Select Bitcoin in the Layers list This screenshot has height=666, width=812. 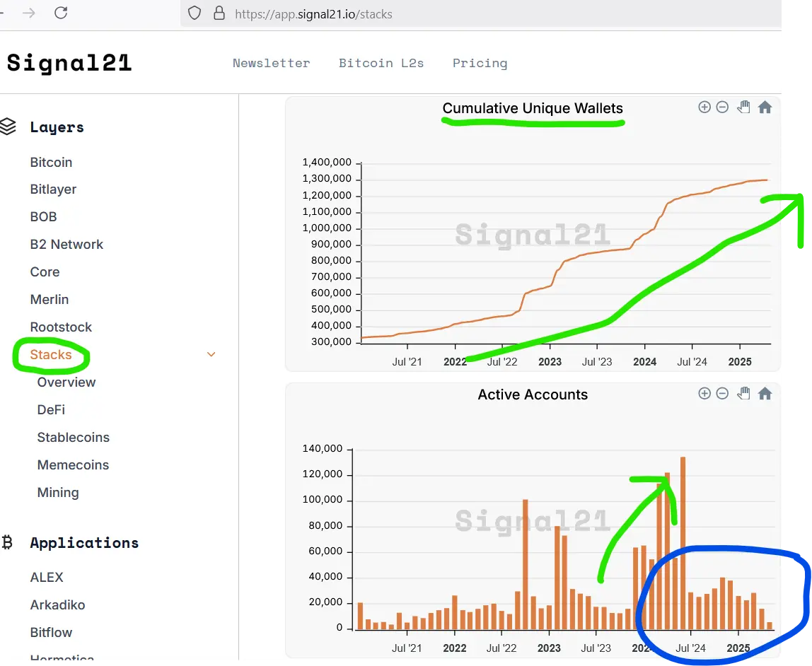pyautogui.click(x=51, y=163)
